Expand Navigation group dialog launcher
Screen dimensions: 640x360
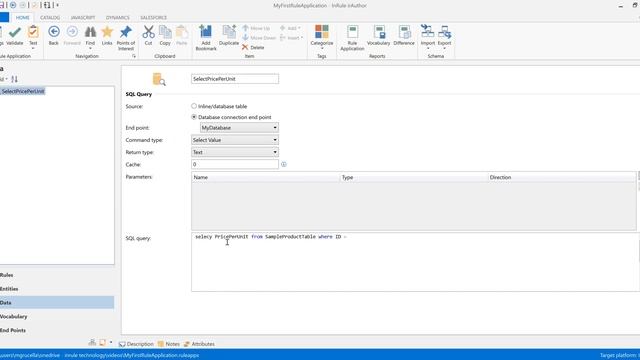click(x=134, y=56)
